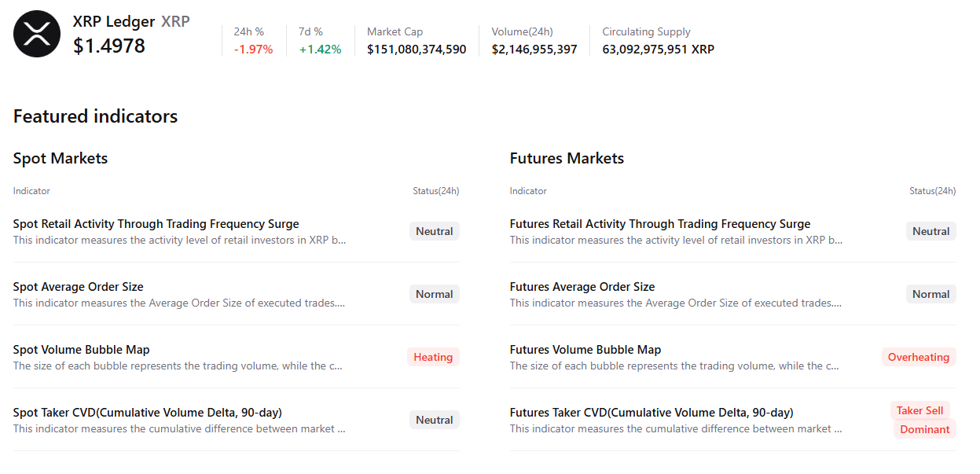Open Futures Retail Activity Through Trading Frequency Surge
980x474 pixels.
tap(660, 224)
